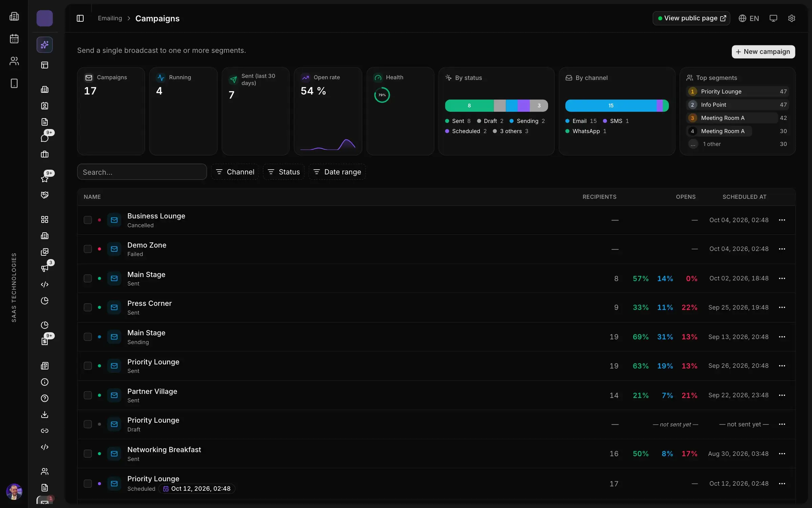This screenshot has width=812, height=508.
Task: Sort by the OPENS column header
Action: point(685,197)
